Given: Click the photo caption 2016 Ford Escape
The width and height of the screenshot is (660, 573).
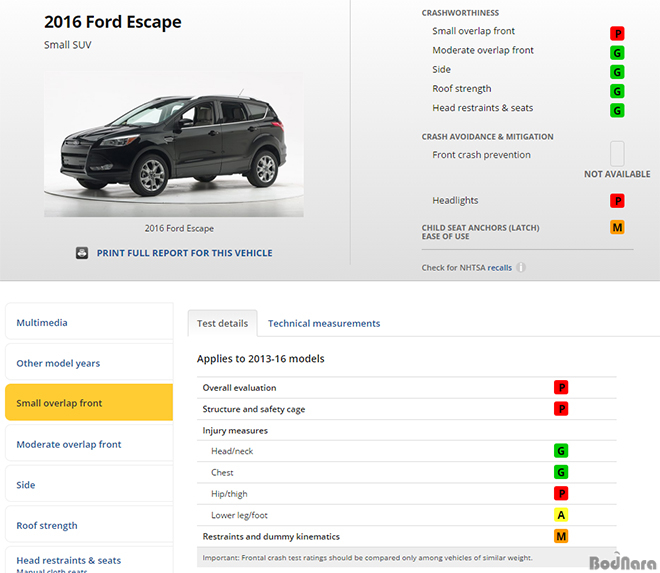Looking at the screenshot, I should tap(179, 229).
